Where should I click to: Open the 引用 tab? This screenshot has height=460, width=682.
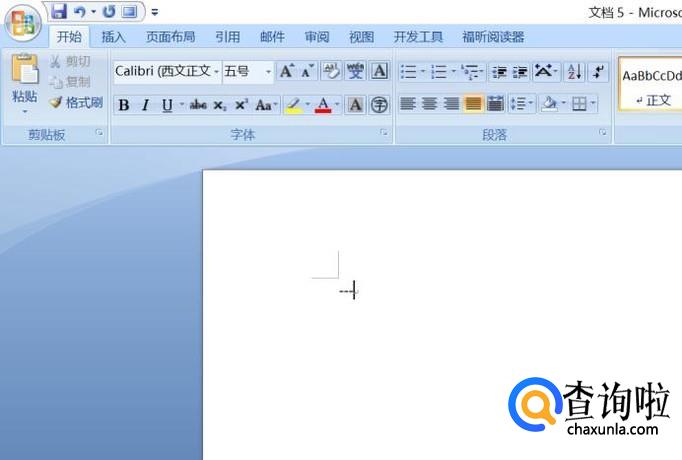pos(227,37)
